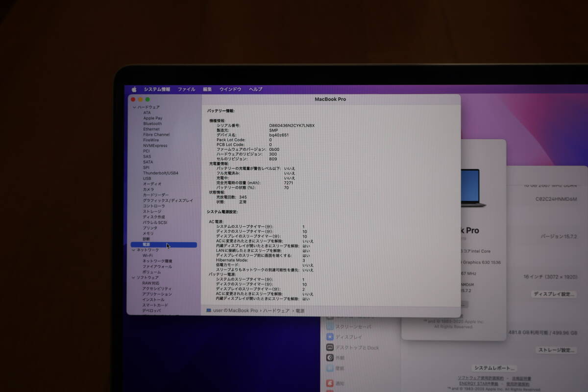Select SPI in the sidebar
This screenshot has height=392, width=588.
pyautogui.click(x=146, y=168)
